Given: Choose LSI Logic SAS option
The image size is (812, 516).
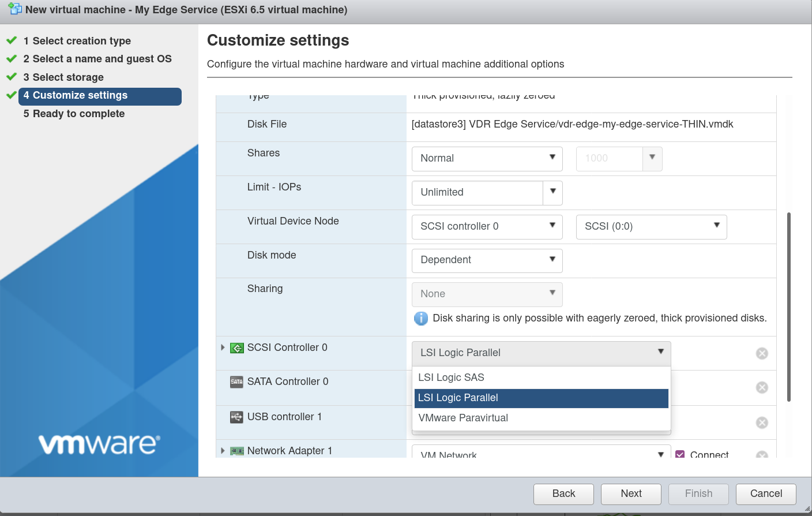Looking at the screenshot, I should tap(542, 377).
